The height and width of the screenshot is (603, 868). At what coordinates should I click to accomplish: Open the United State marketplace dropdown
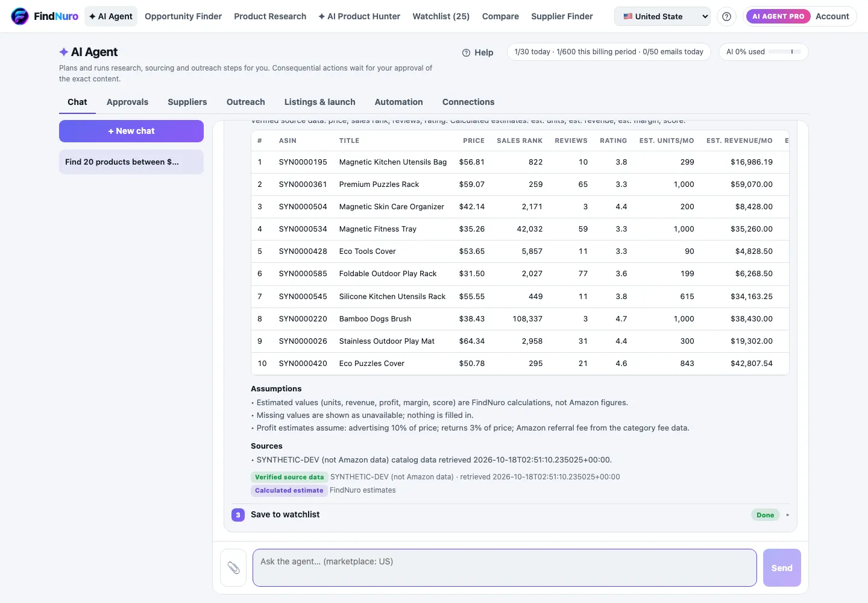pyautogui.click(x=662, y=16)
